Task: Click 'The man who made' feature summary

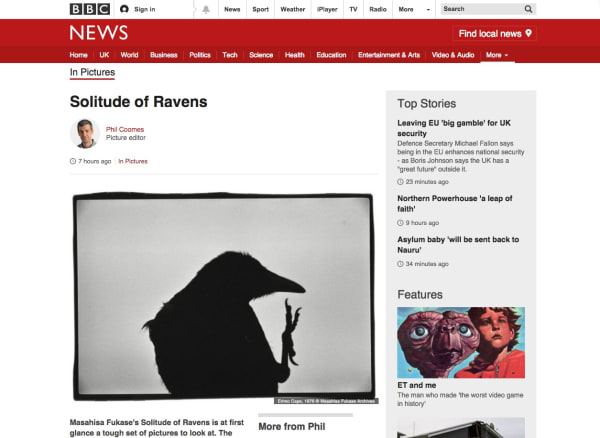Action: (x=460, y=399)
